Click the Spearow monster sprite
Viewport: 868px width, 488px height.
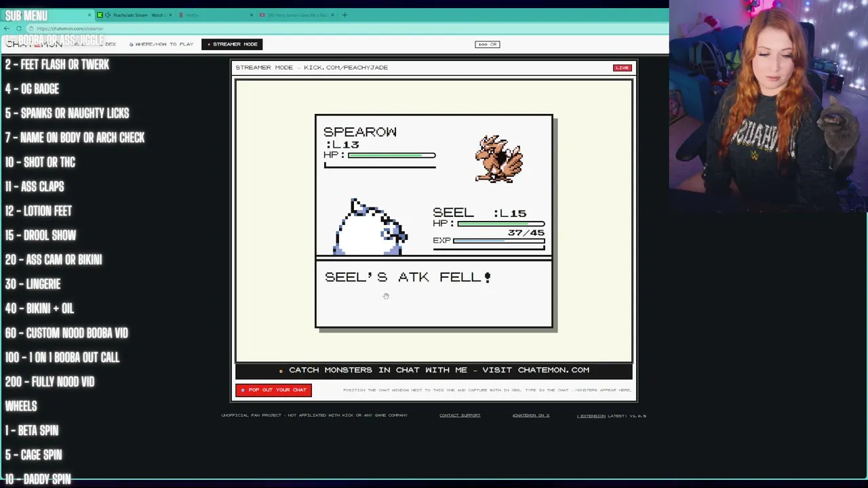tap(499, 159)
